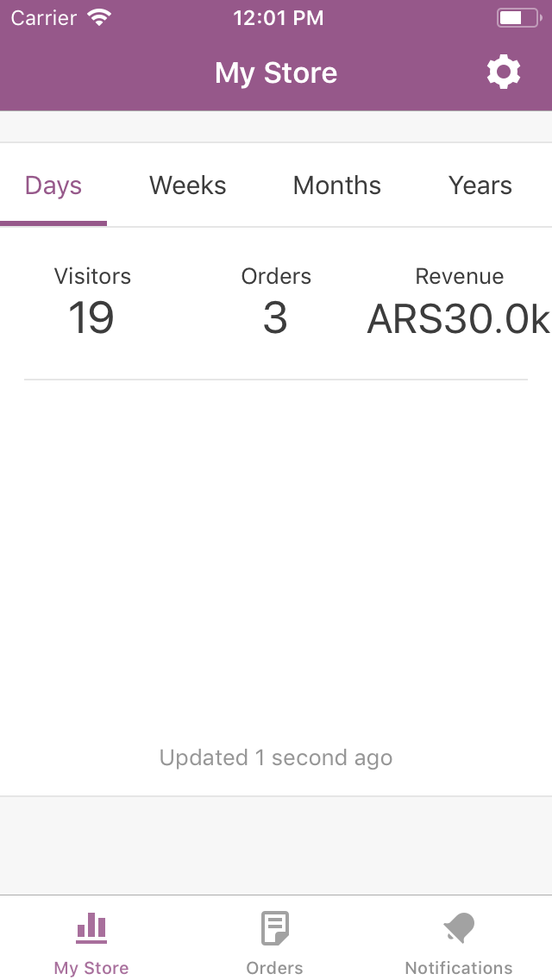Tap the Notifications label in bottom bar
This screenshot has width=552, height=980.
(459, 968)
